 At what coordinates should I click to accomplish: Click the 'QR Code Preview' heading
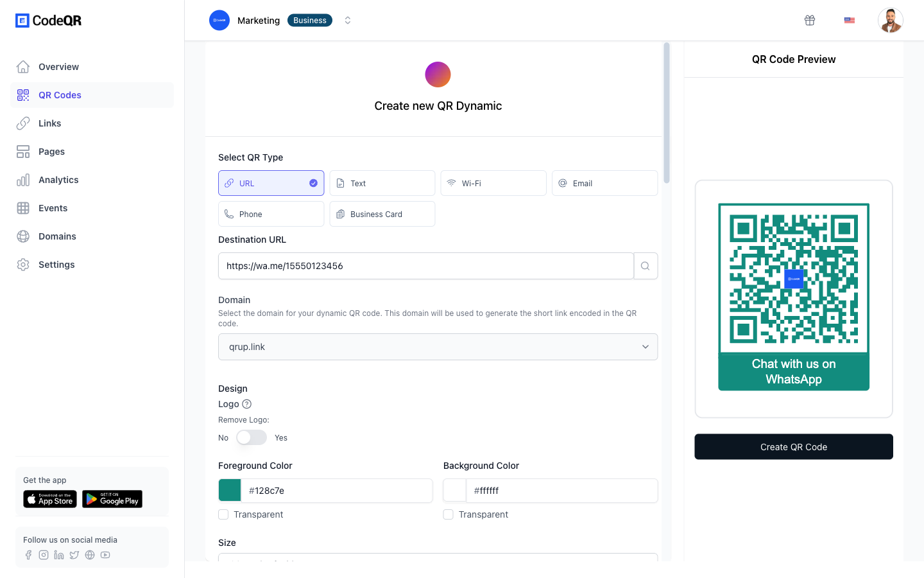794,59
